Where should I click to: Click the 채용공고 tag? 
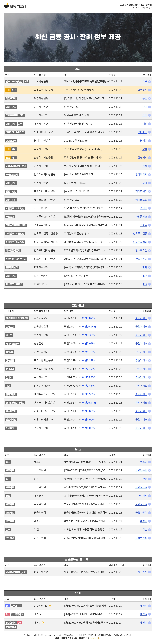[x=10, y=217]
